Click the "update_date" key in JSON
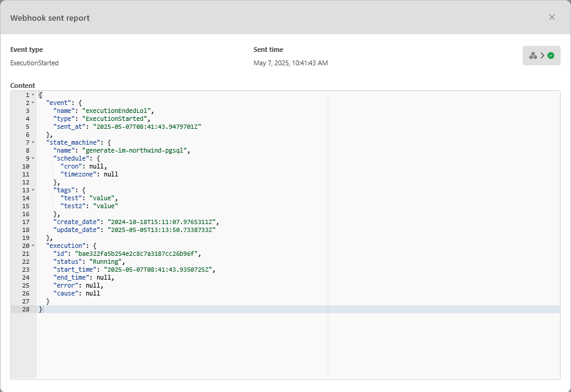 pyautogui.click(x=76, y=230)
